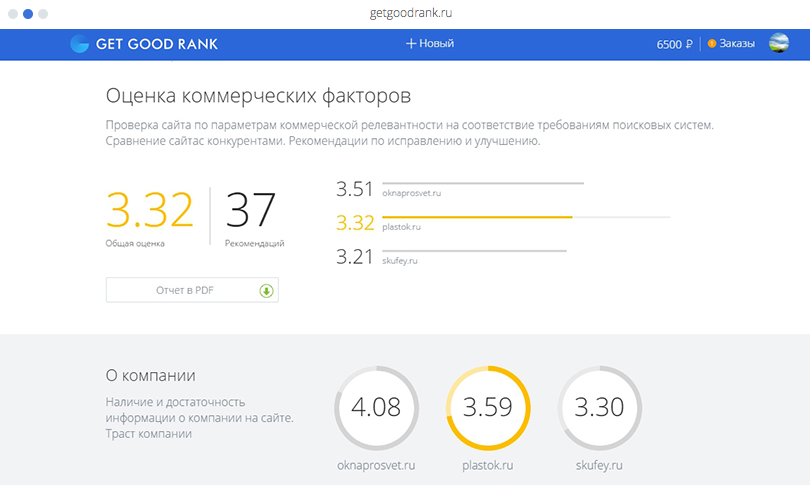
Task: Click the 3.51 score value
Action: click(x=354, y=189)
